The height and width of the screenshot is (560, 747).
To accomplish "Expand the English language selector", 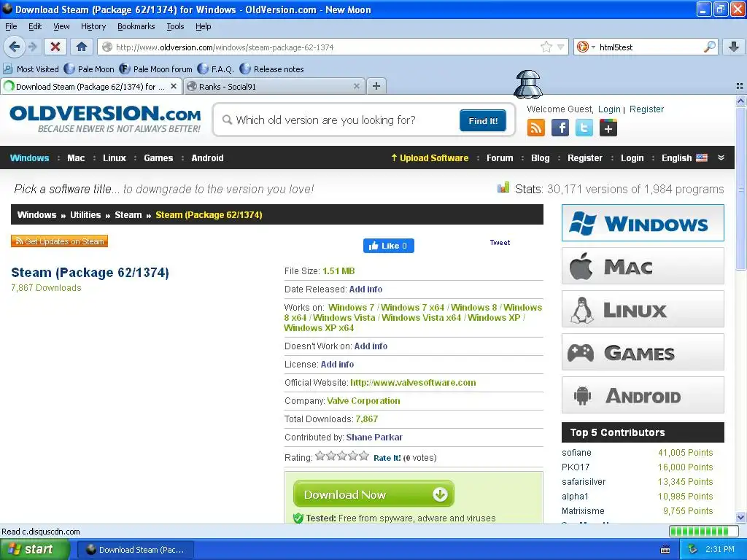I will 684,158.
